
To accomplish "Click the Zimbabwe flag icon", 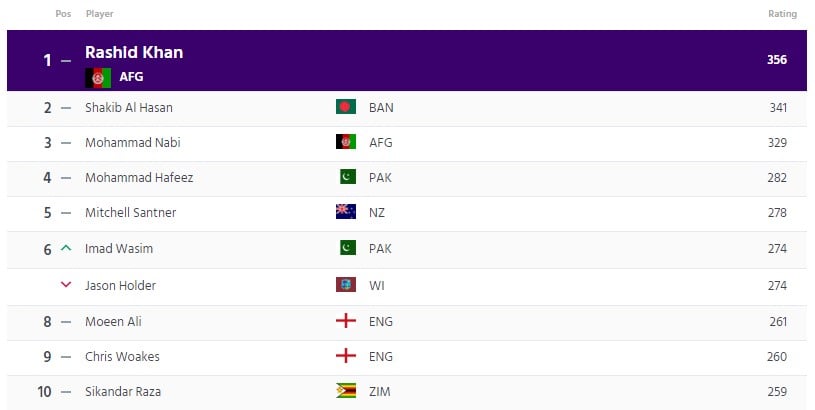I will tap(346, 391).
